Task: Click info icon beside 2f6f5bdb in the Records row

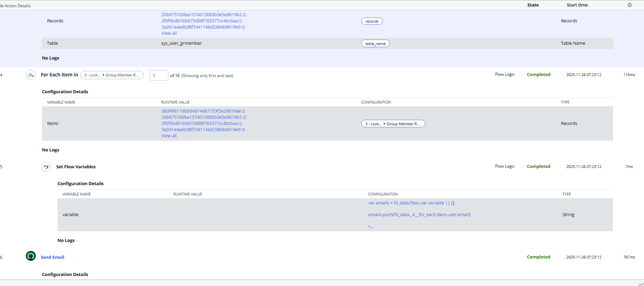Action: pyautogui.click(x=240, y=21)
